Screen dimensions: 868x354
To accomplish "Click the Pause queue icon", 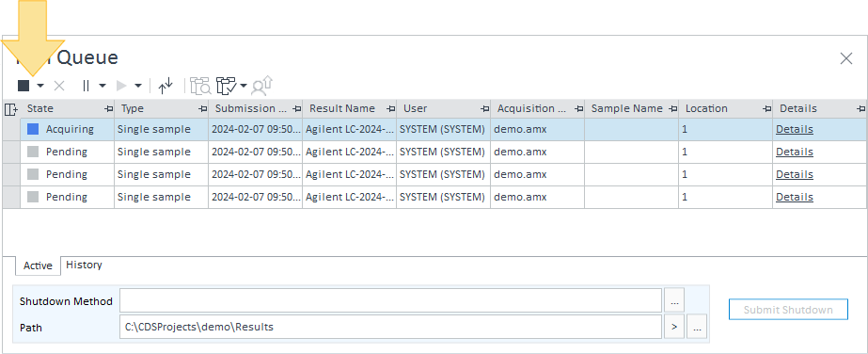I will [x=86, y=86].
